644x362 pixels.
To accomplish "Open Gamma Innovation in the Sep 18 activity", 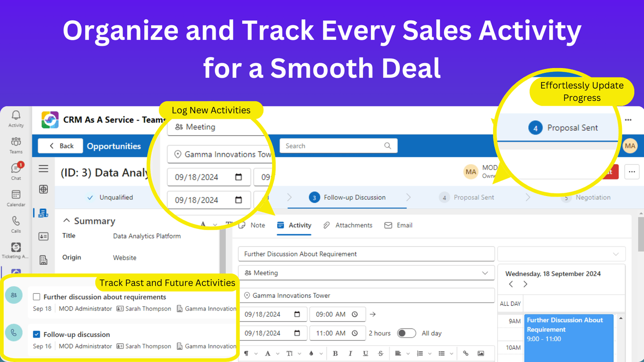I will (206, 309).
